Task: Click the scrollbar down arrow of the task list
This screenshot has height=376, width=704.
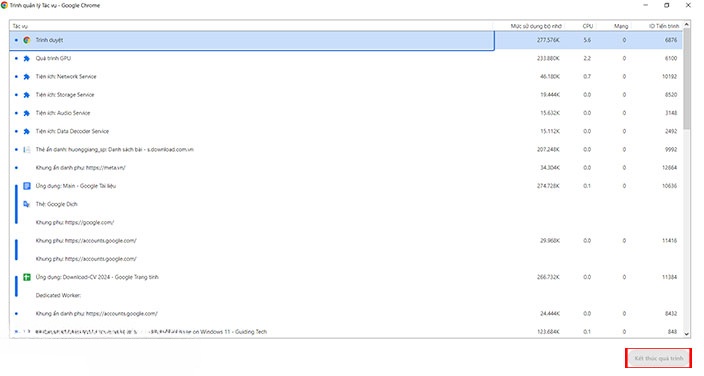Action: [686, 334]
